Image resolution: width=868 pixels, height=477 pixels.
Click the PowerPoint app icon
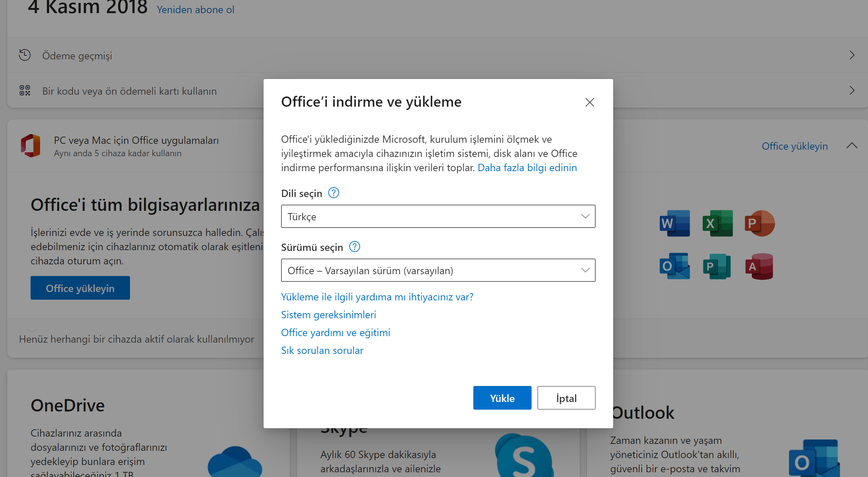click(759, 223)
